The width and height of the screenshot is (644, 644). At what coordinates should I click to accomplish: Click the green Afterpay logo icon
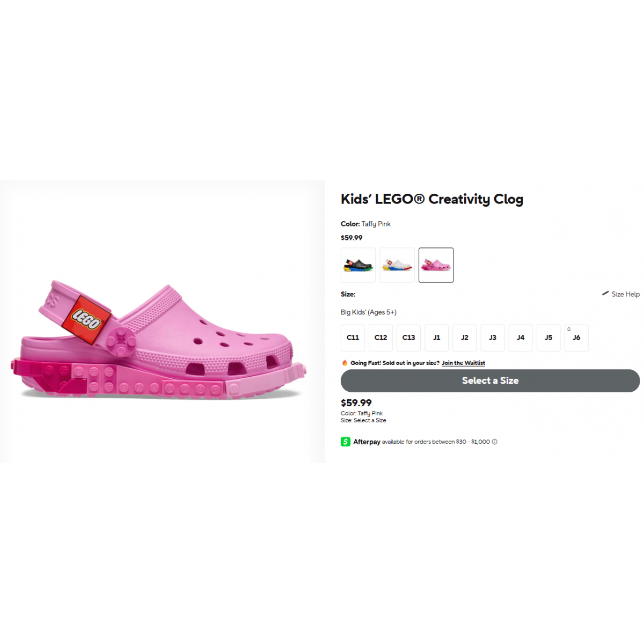[346, 442]
